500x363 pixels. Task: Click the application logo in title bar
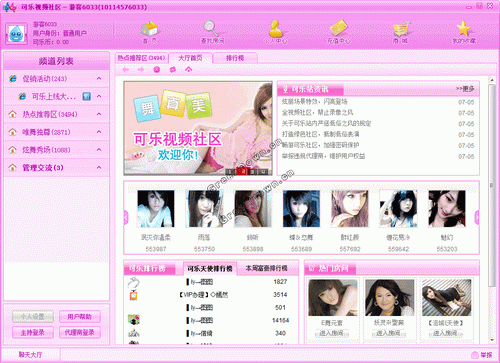point(9,7)
